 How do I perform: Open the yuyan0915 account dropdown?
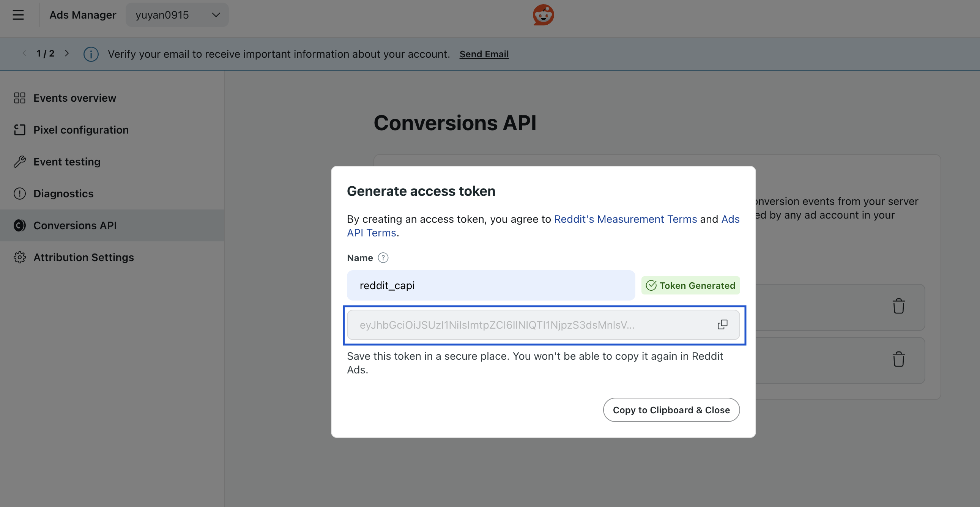click(177, 15)
